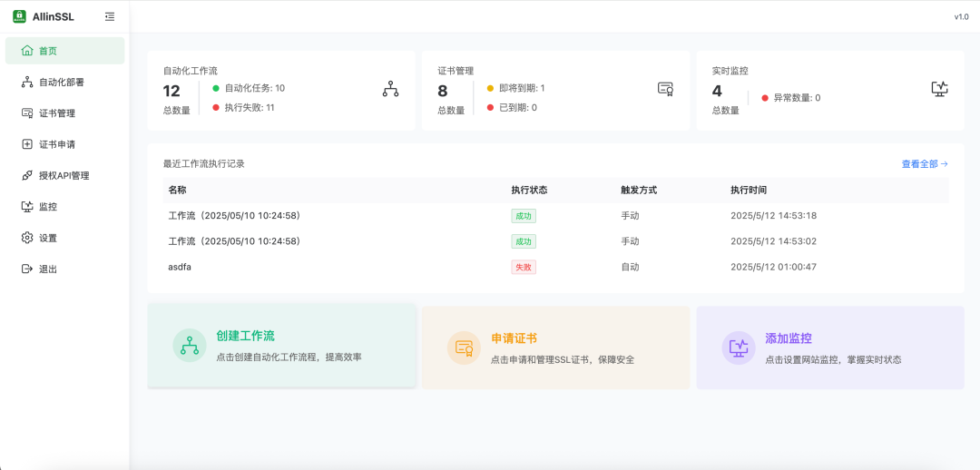The width and height of the screenshot is (980, 470).
Task: Click the certificate icon in 证书管理 stats card
Action: 665,89
